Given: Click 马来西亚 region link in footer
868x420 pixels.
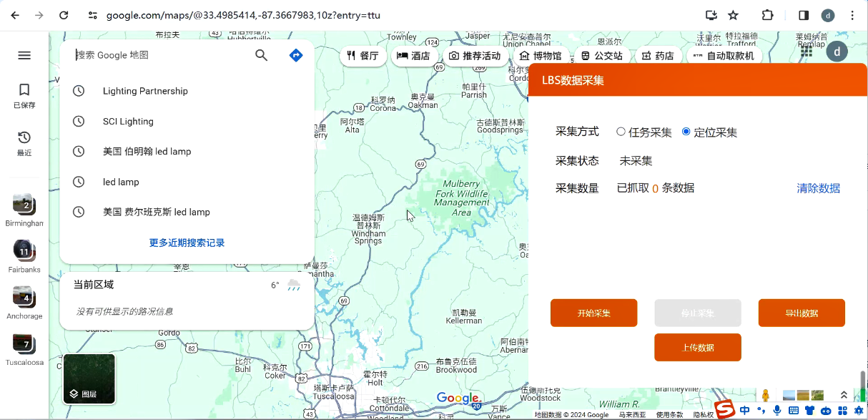Looking at the screenshot, I should pos(632,415).
